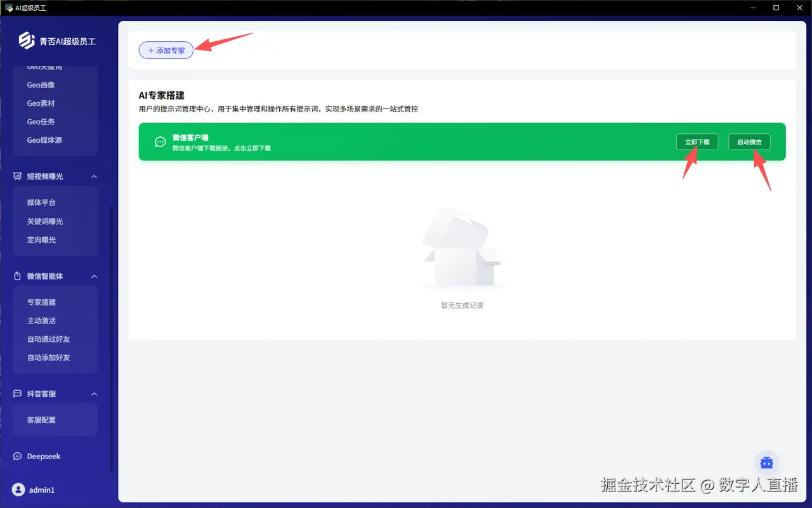Image resolution: width=812 pixels, height=508 pixels.
Task: Click the admin1 user avatar icon
Action: [x=18, y=490]
